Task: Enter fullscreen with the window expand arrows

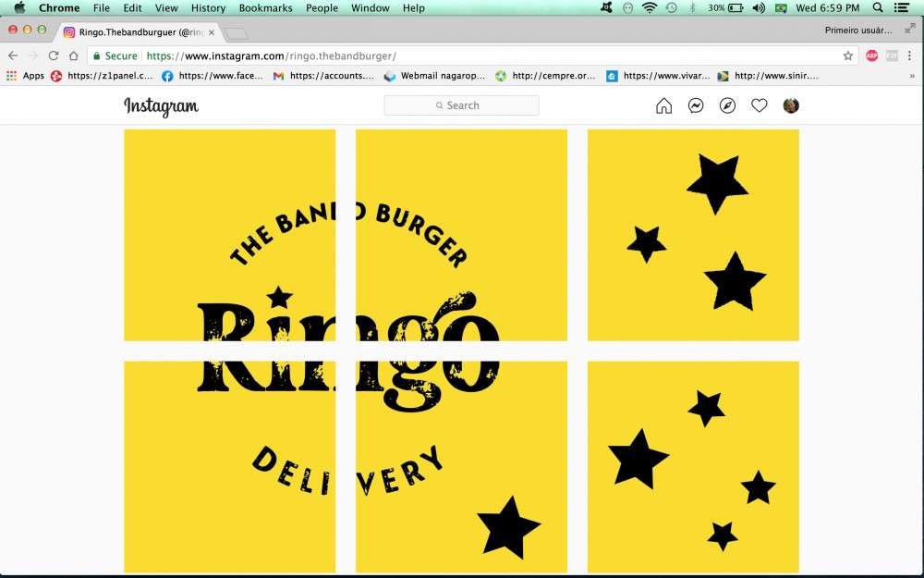Action: tap(910, 29)
